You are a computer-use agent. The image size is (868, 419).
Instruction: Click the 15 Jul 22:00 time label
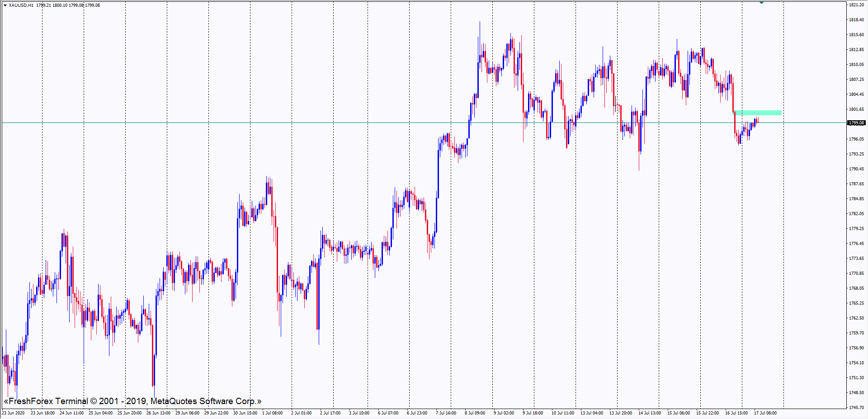[x=707, y=413]
